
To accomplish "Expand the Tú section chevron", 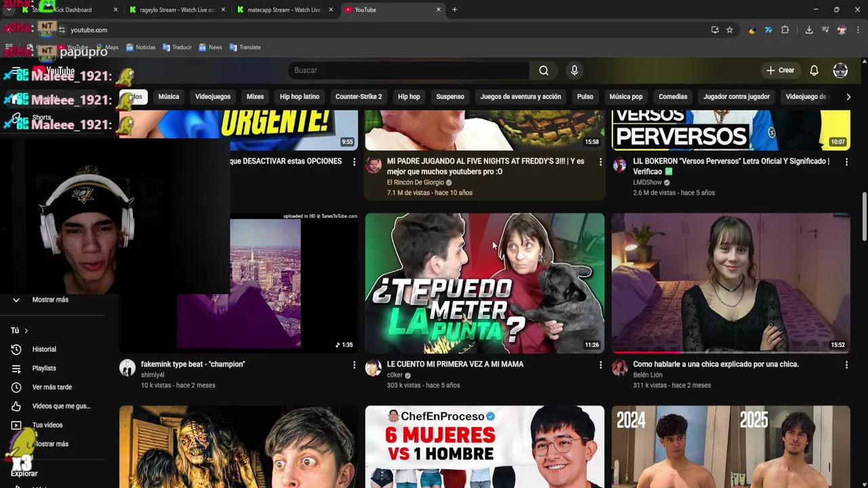I will 26,331.
